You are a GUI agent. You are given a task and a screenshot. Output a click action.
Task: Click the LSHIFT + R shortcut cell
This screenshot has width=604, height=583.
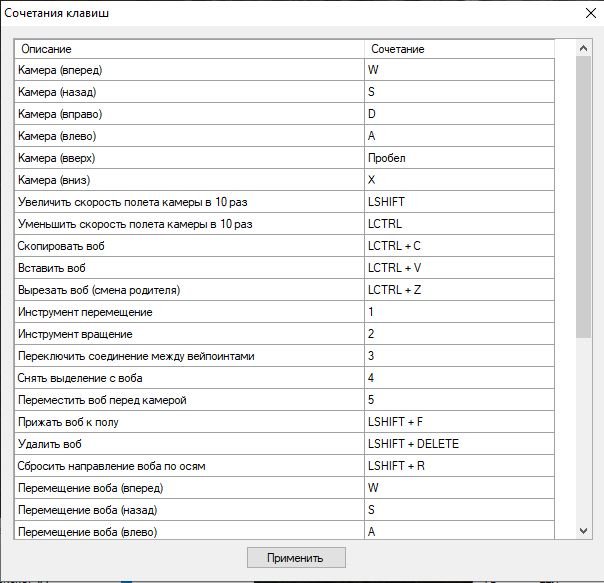point(459,466)
